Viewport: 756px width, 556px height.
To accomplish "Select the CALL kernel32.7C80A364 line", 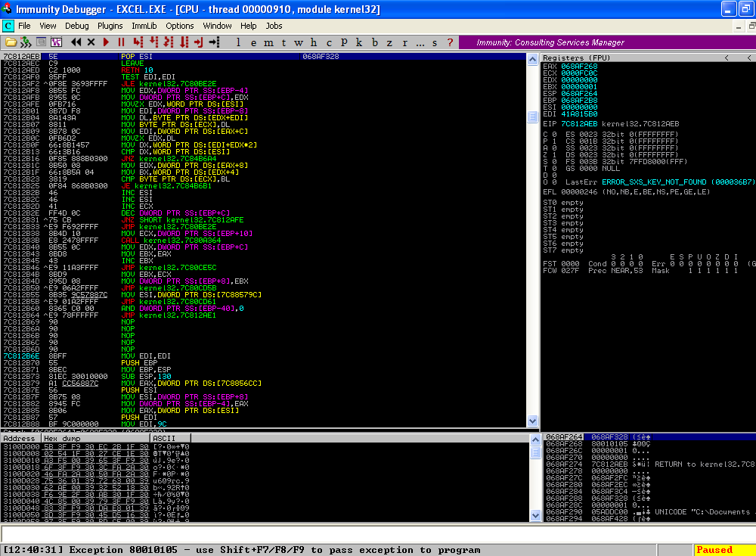I will [x=263, y=241].
